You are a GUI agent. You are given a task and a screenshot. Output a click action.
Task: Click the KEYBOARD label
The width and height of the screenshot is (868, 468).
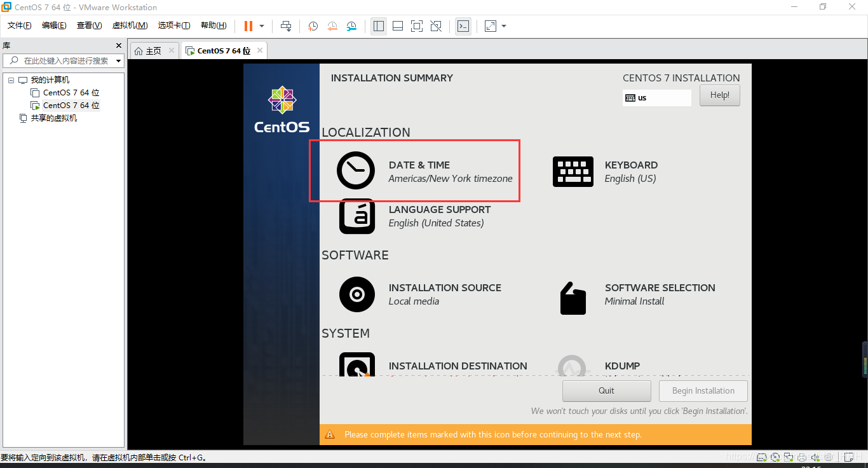coord(631,165)
